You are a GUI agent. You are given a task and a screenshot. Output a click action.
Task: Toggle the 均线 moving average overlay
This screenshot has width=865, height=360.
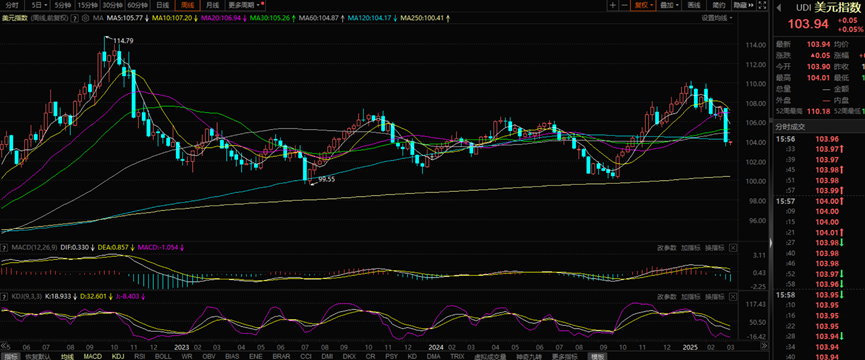pyautogui.click(x=67, y=357)
